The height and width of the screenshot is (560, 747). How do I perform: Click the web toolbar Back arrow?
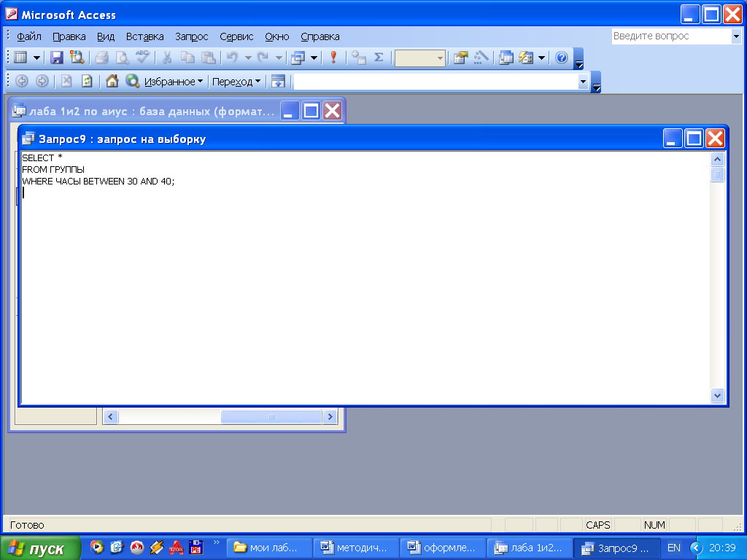(x=22, y=82)
